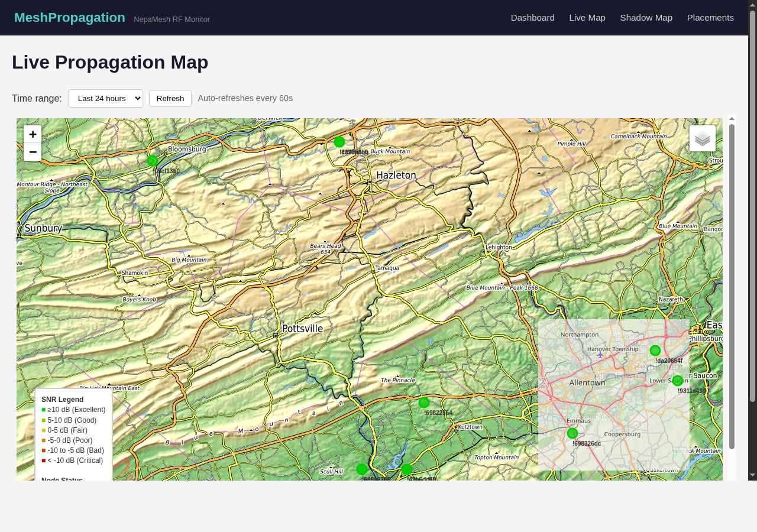Click the green marker labeled !da20664f
The width and height of the screenshot is (757, 532).
[655, 350]
